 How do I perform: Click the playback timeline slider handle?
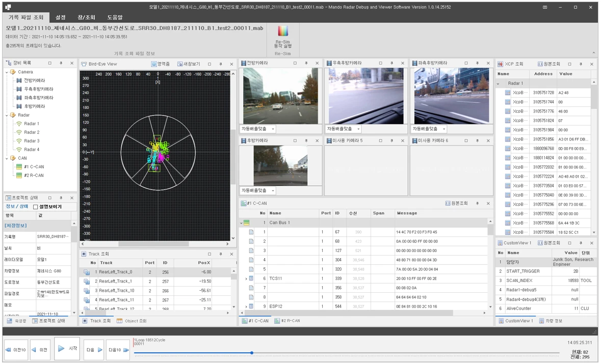252,353
